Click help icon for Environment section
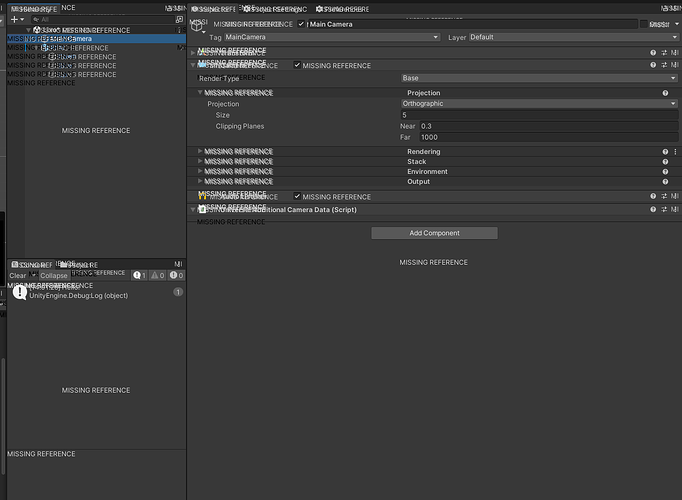The image size is (682, 500). point(665,172)
